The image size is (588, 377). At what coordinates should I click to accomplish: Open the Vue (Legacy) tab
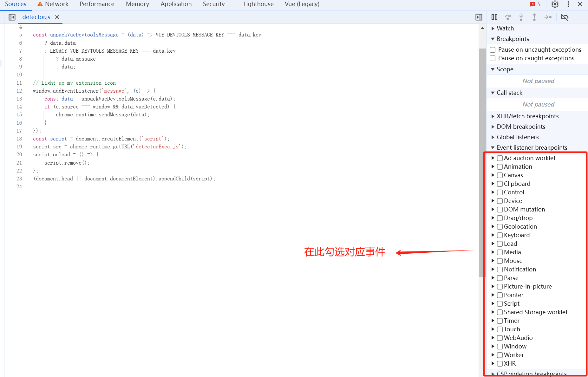pos(302,4)
